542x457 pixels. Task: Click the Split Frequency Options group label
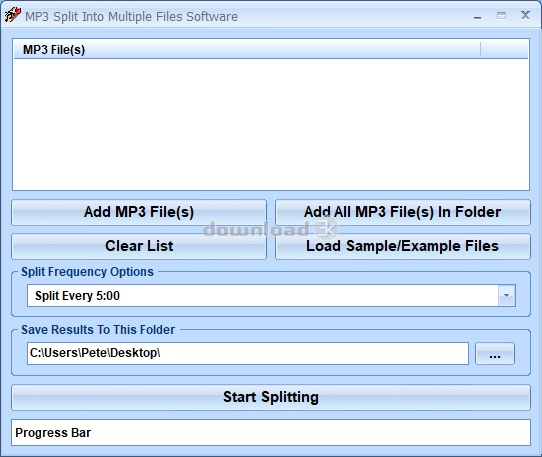tap(87, 272)
